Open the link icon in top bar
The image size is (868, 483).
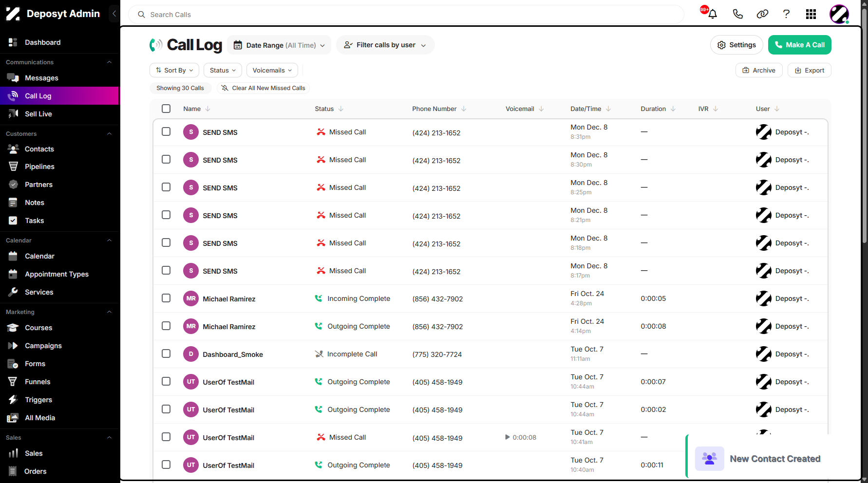pyautogui.click(x=762, y=14)
